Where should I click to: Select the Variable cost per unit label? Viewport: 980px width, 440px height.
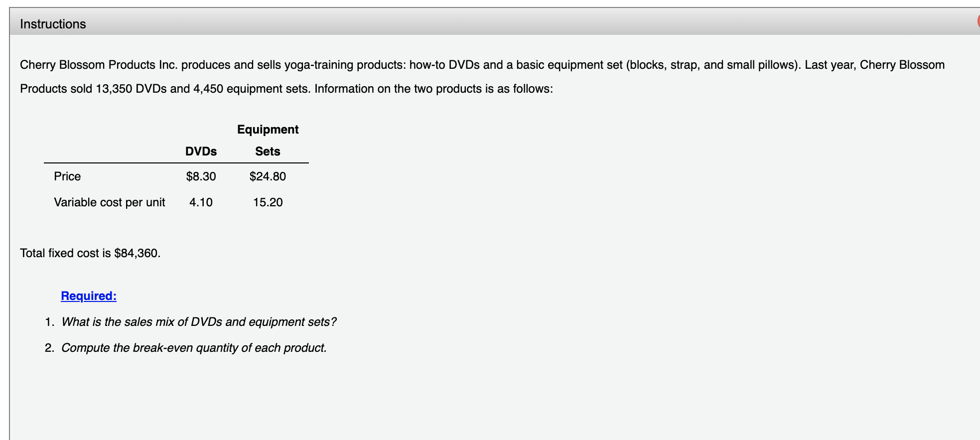coord(110,202)
